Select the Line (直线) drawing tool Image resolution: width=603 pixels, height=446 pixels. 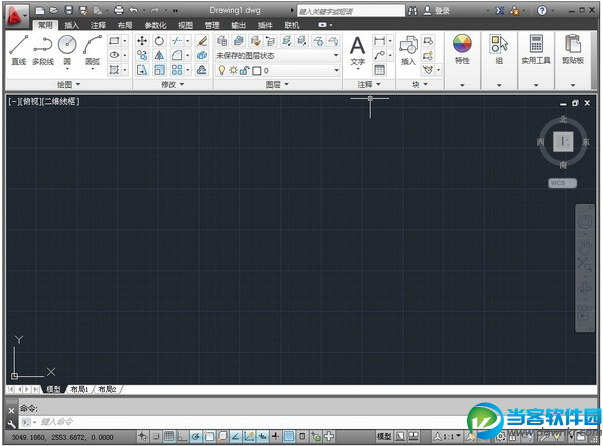click(18, 50)
